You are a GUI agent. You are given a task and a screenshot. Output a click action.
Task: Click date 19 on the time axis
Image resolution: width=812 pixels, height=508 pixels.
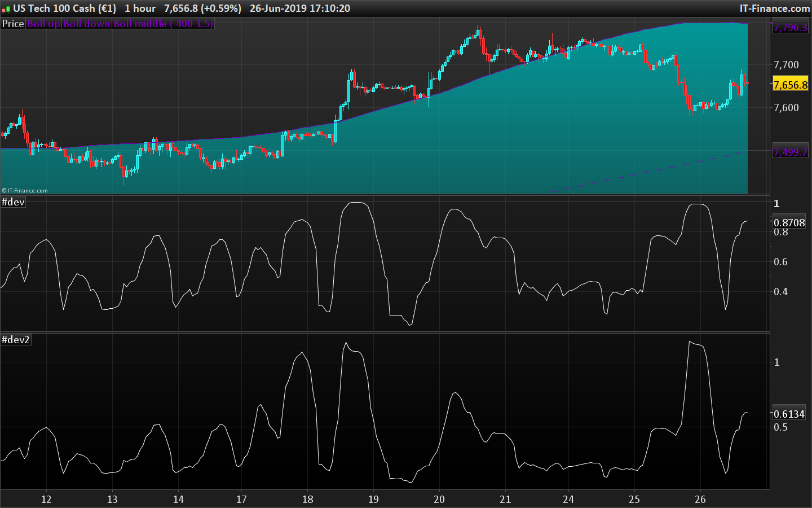pos(373,499)
